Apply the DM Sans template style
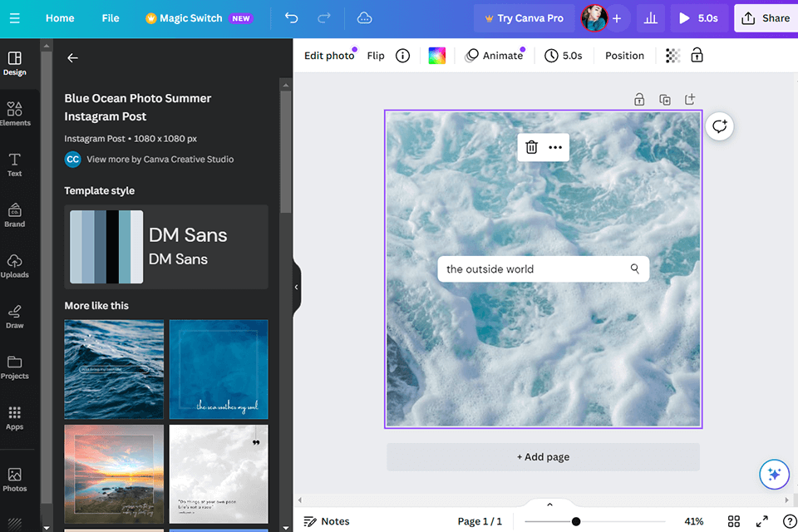This screenshot has height=532, width=798. pyautogui.click(x=166, y=247)
